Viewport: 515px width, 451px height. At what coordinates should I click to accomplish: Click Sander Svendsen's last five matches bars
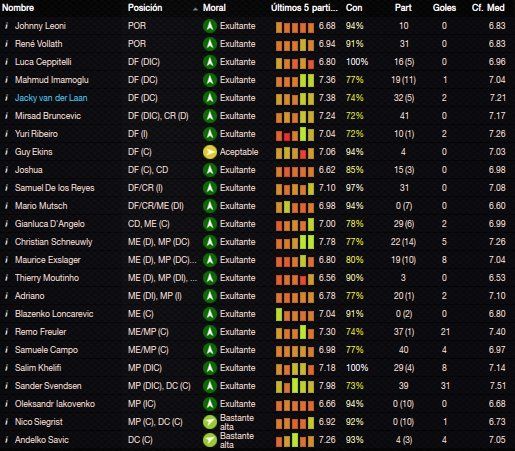[295, 385]
